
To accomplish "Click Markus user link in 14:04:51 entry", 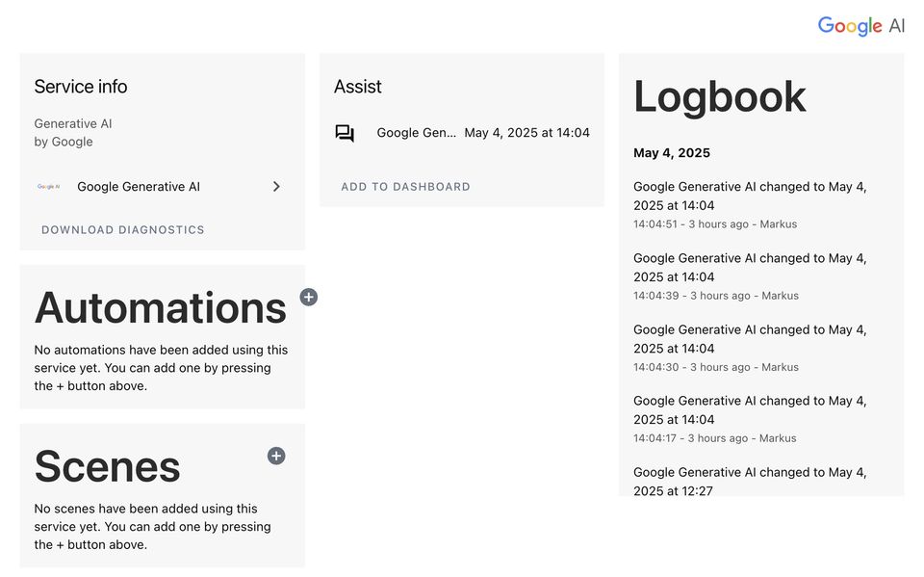I will 778,224.
